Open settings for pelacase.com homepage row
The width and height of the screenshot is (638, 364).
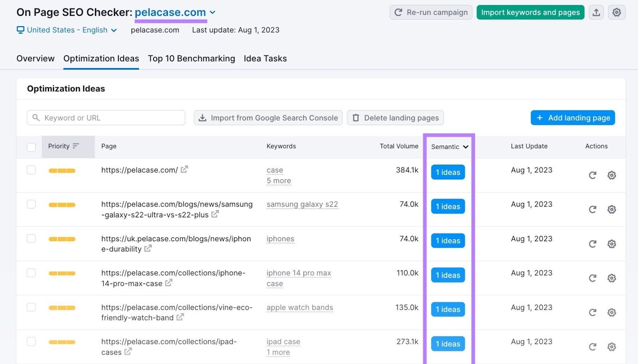coord(612,175)
